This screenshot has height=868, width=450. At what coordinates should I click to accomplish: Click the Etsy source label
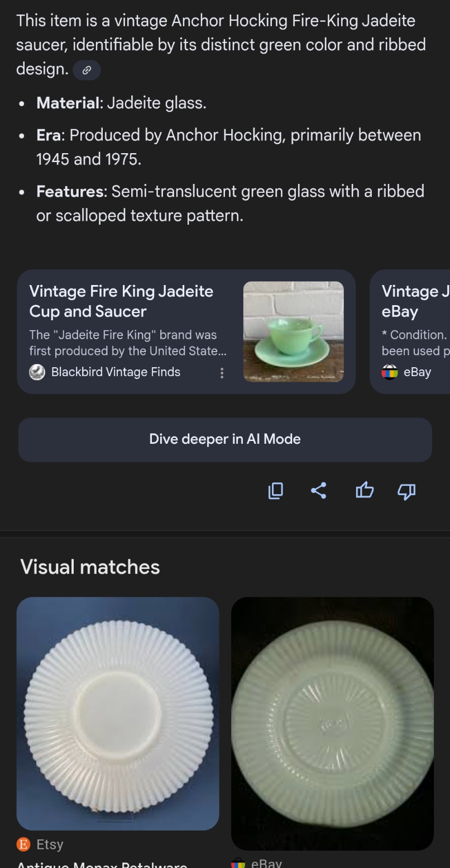pos(50,844)
